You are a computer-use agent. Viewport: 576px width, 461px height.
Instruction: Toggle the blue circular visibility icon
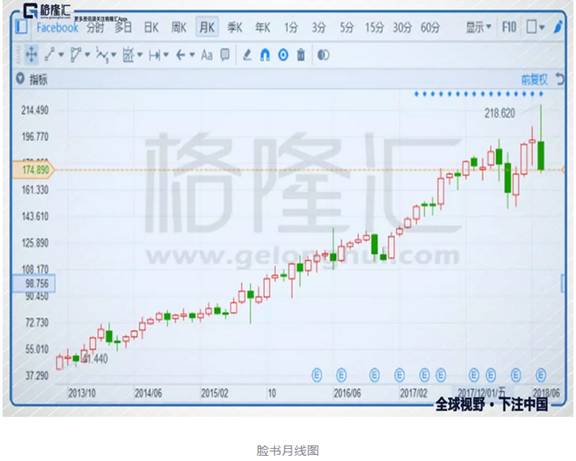pyautogui.click(x=283, y=55)
